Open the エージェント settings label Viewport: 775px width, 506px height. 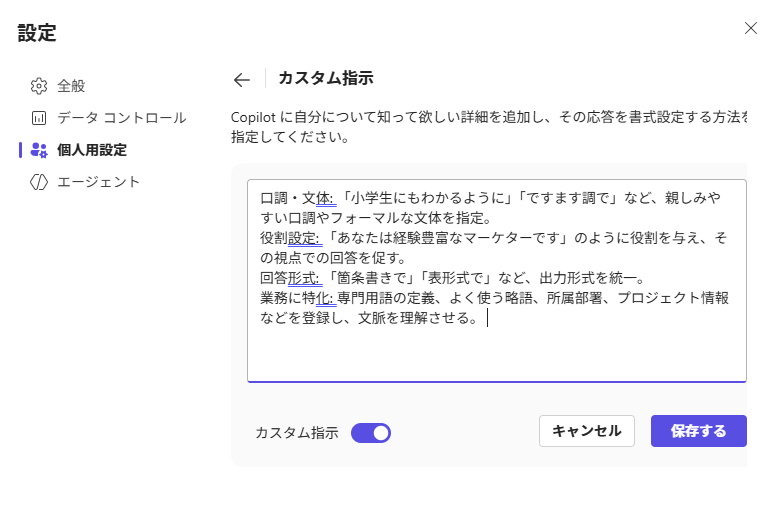[x=98, y=182]
